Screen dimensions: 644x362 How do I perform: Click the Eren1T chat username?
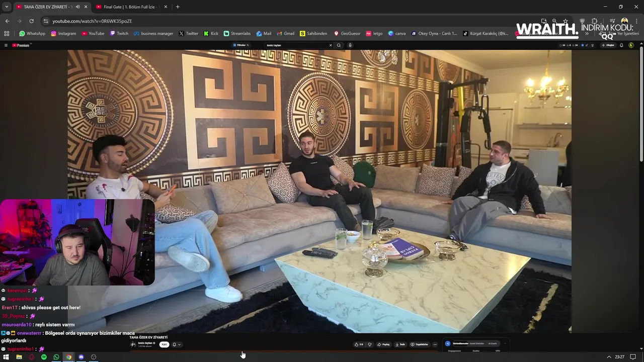click(10, 308)
